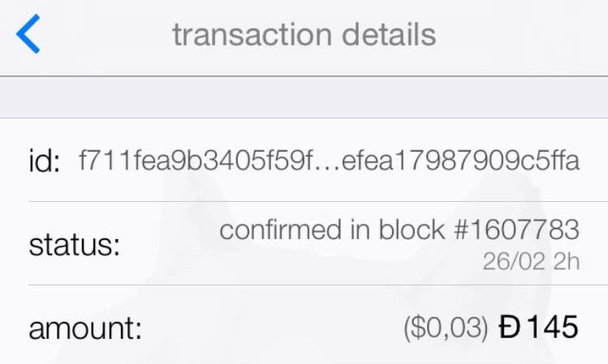Select the hash ending efea17987909c5ffa
Viewport: 608px width, 364px height.
point(460,161)
